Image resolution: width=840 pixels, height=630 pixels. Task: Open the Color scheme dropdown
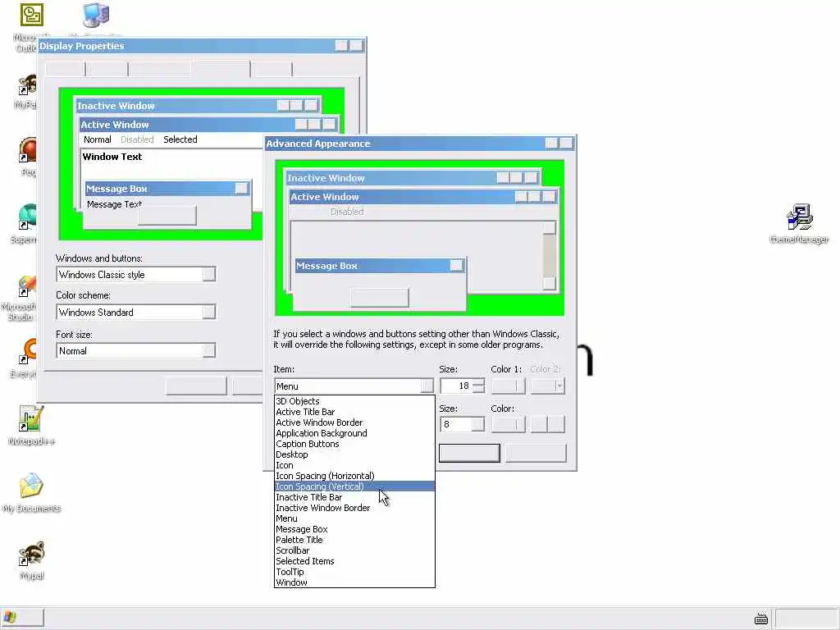click(209, 312)
